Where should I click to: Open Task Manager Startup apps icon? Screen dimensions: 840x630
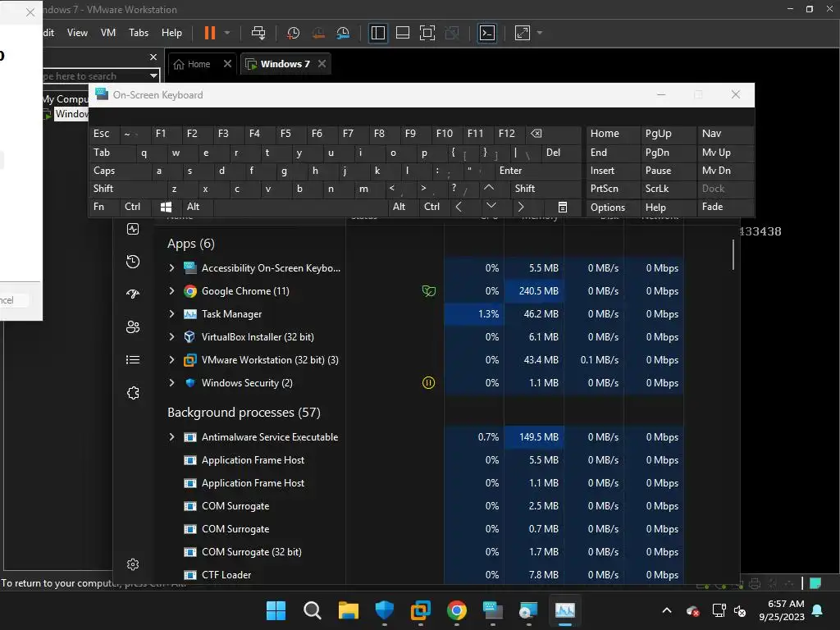[133, 294]
